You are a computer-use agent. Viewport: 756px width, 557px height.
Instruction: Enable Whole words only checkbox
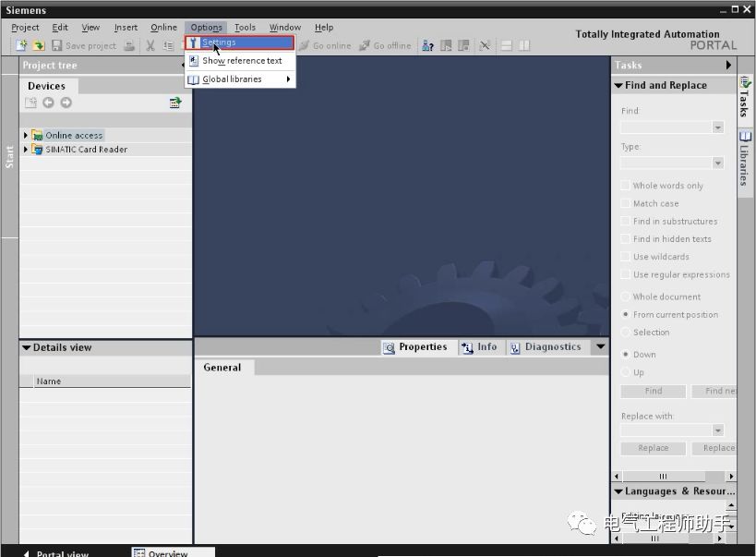click(x=625, y=186)
